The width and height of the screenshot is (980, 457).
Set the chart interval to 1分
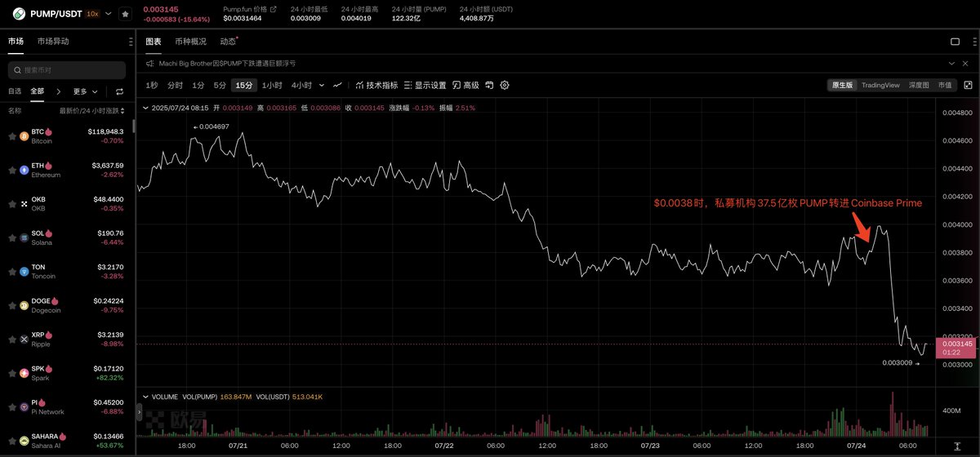pos(198,85)
